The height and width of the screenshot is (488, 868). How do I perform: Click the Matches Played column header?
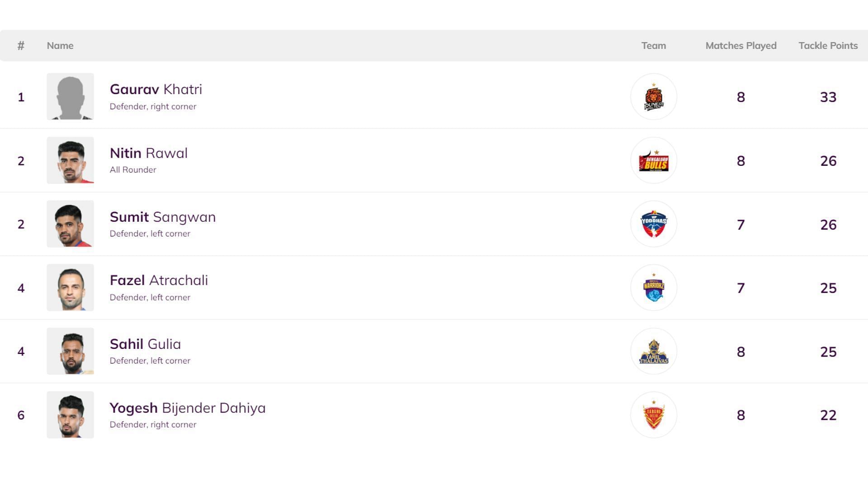tap(741, 46)
